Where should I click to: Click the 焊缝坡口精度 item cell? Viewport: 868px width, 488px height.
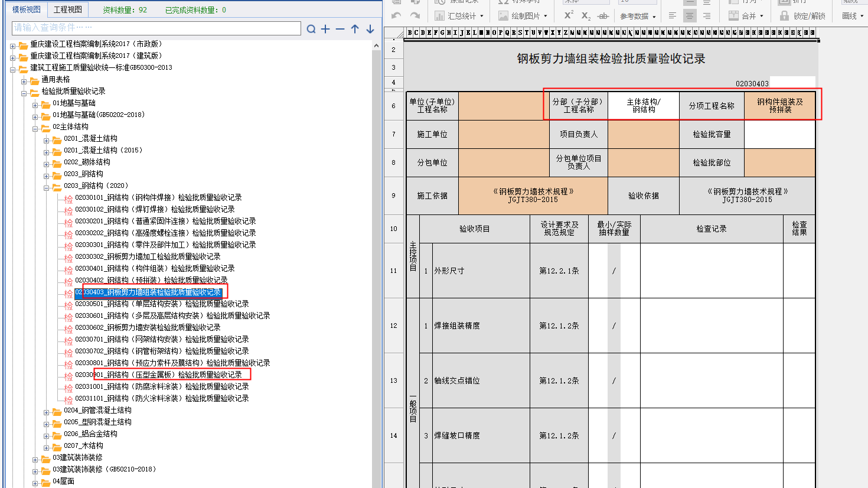pyautogui.click(x=481, y=435)
